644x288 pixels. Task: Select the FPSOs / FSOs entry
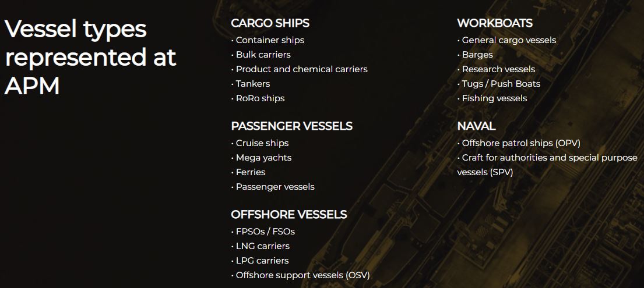pyautogui.click(x=263, y=232)
